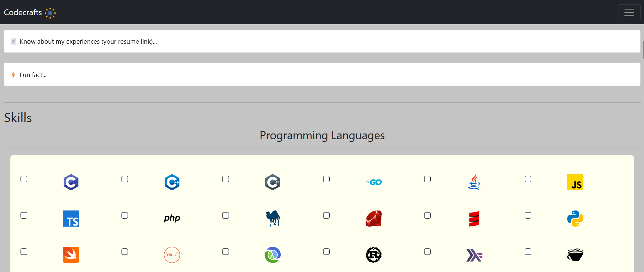The width and height of the screenshot is (644, 272).
Task: Enable the TypeScript checkbox
Action: point(24,215)
